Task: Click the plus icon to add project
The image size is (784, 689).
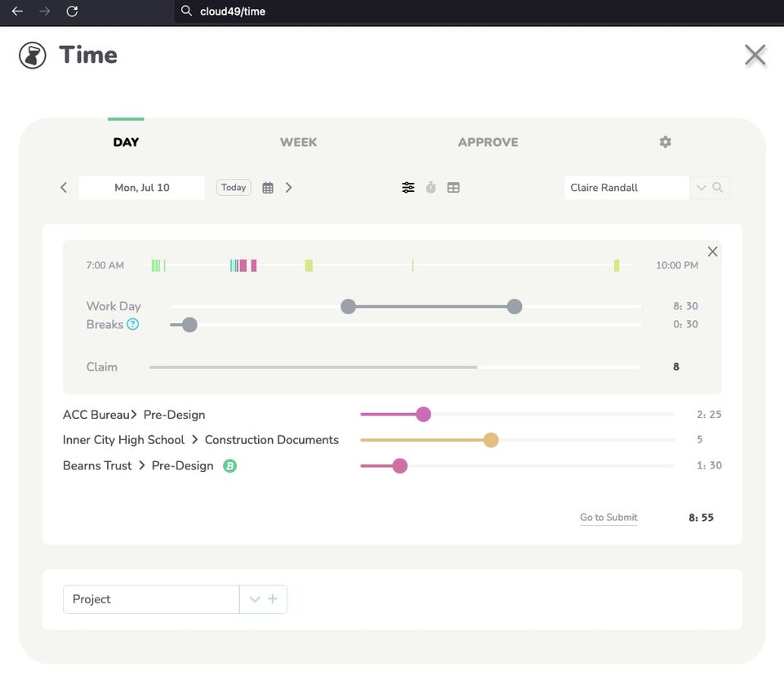Action: (x=273, y=599)
